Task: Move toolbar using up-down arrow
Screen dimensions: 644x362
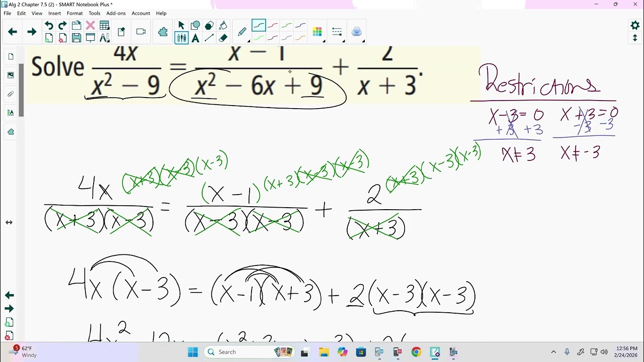Action: 635,38
